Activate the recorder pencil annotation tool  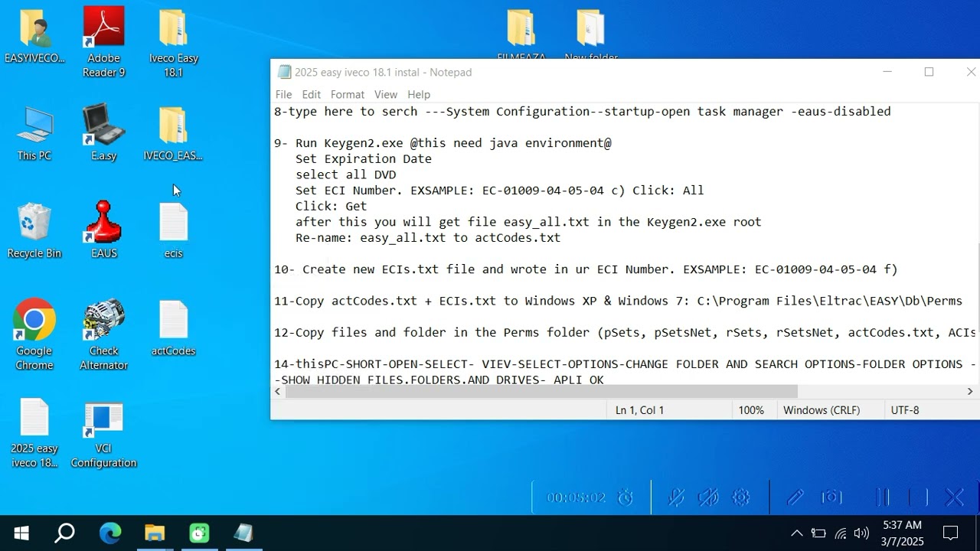pyautogui.click(x=795, y=497)
